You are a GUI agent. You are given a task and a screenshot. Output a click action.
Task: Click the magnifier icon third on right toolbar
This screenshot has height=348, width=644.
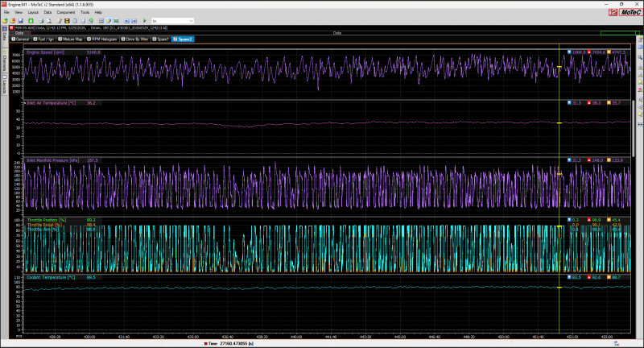click(640, 57)
